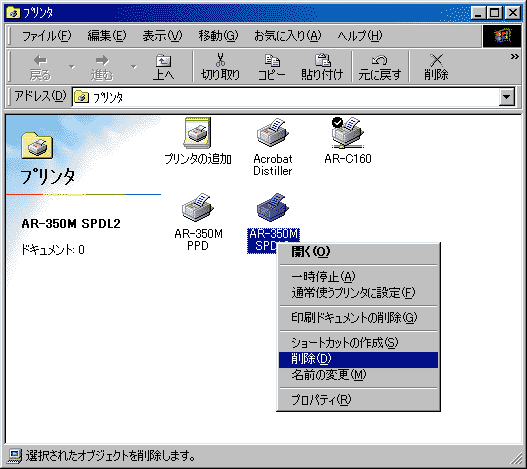Select the Acrobat Distiller printer icon

pos(273,133)
